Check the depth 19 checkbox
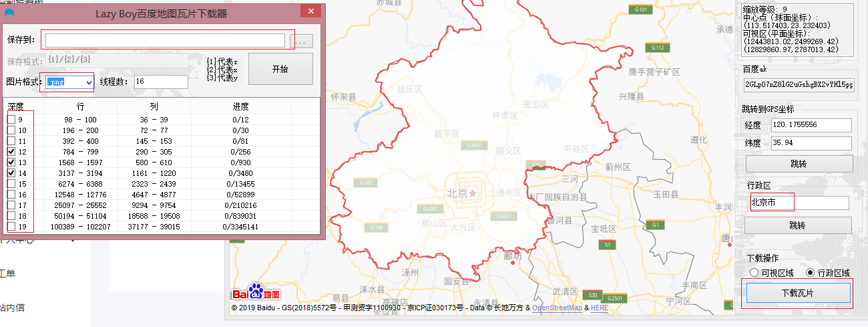The height and width of the screenshot is (327, 868). 12,227
